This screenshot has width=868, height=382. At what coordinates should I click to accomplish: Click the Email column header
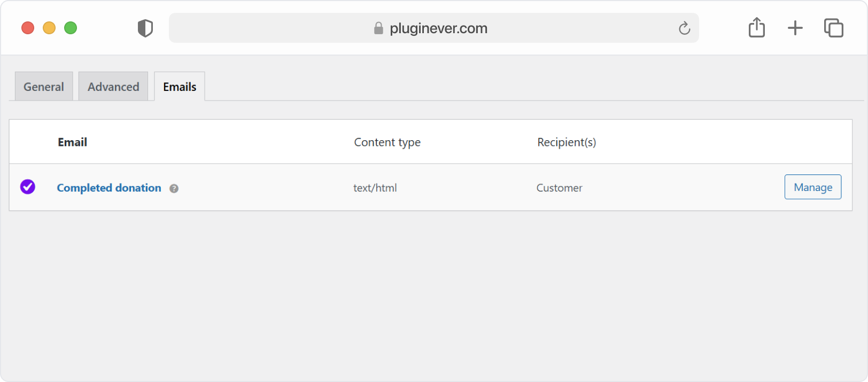(x=73, y=142)
